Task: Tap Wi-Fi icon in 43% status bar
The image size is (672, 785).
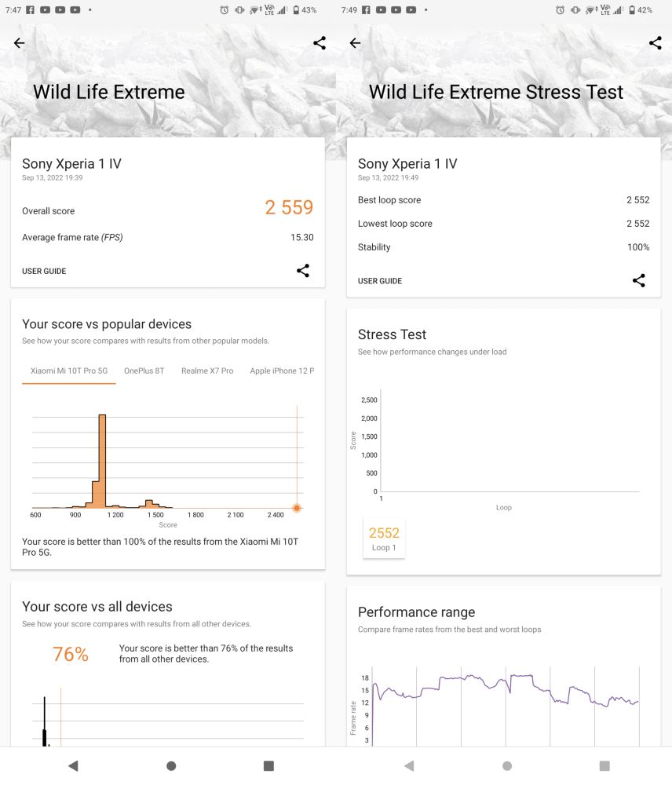Action: 255,9
